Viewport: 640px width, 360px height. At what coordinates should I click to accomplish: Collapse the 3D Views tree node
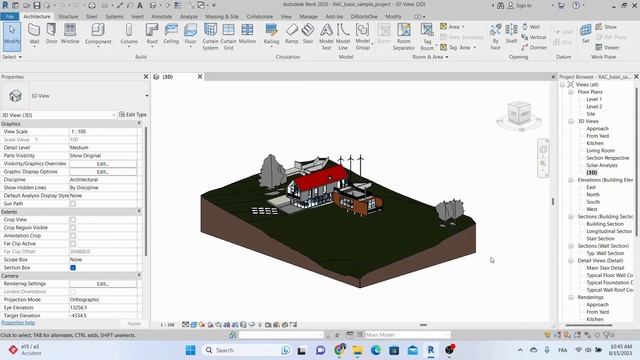(x=571, y=122)
